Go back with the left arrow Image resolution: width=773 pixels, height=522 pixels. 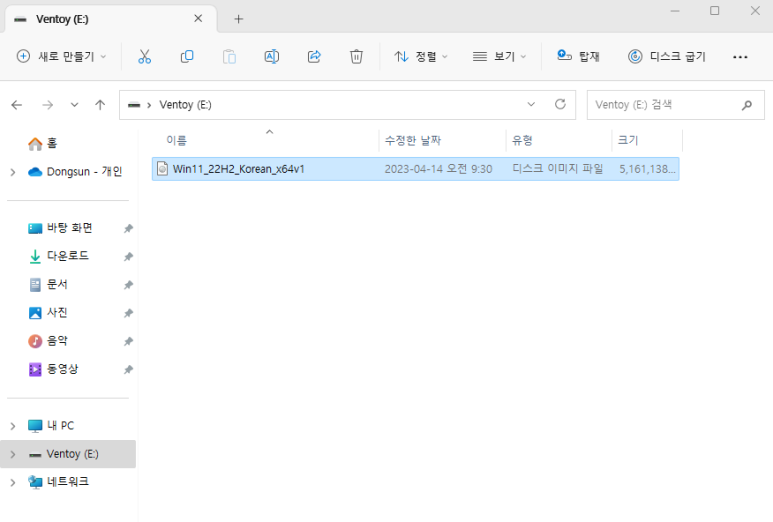pos(17,105)
